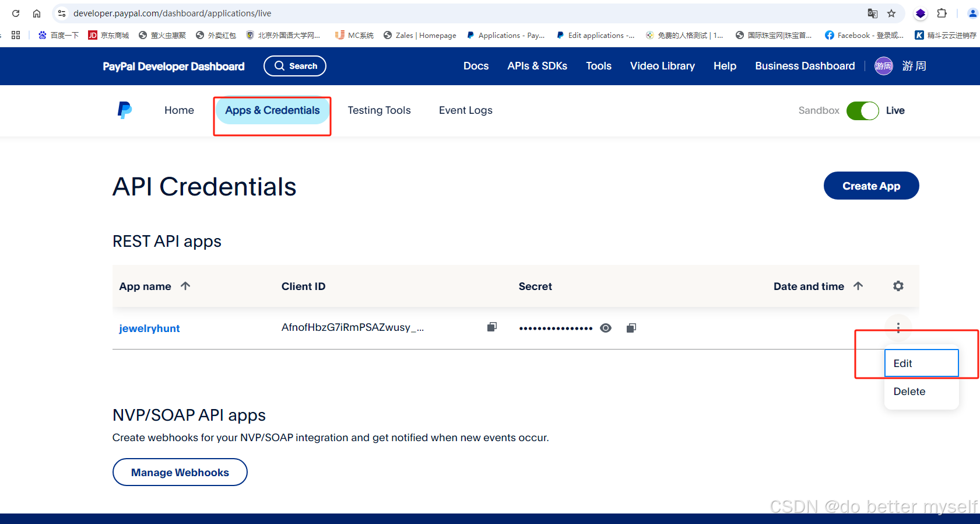Click the Client ID column header
Viewport: 980px width, 524px height.
(x=303, y=287)
